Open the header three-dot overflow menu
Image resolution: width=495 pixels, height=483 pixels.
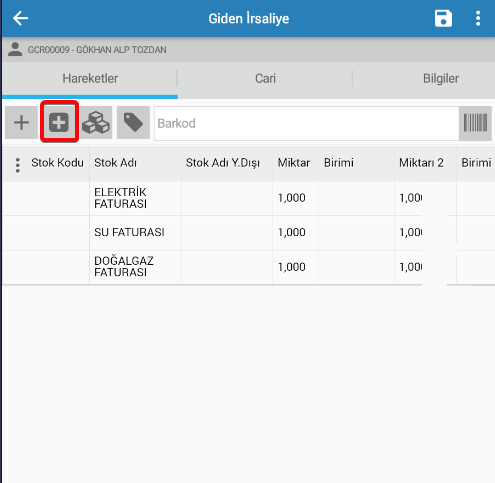pyautogui.click(x=478, y=18)
